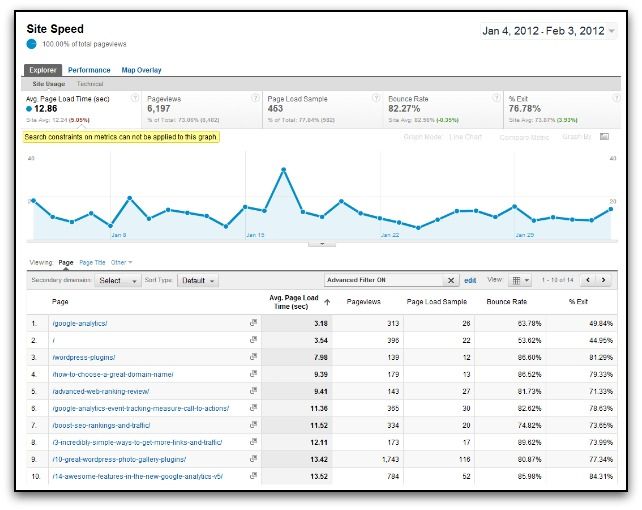Click help icon on Pageviews metric card
Screen dimensions: 642x510
click(x=255, y=98)
